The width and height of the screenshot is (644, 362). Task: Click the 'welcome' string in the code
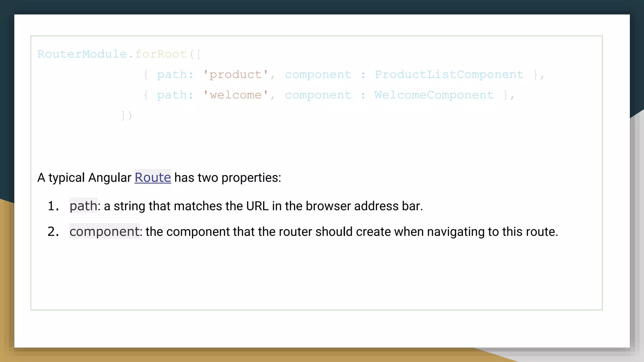point(236,95)
